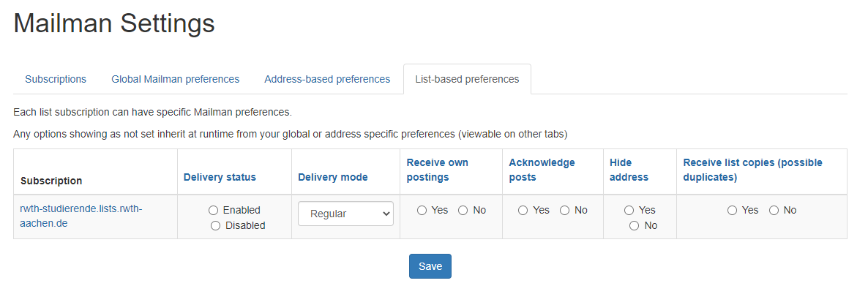Choose No for Receive list copies
Image resolution: width=868 pixels, height=305 pixels.
click(x=774, y=211)
